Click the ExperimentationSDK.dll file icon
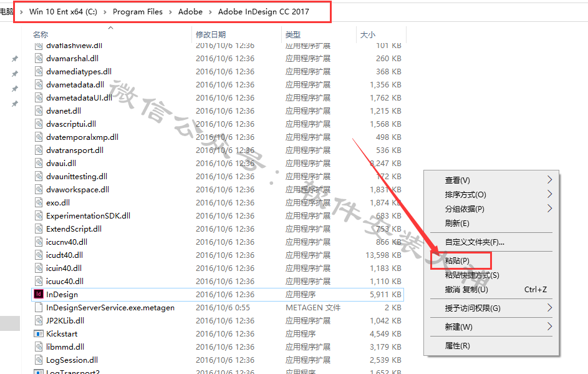Screen dimensions: 588x374 pyautogui.click(x=38, y=216)
